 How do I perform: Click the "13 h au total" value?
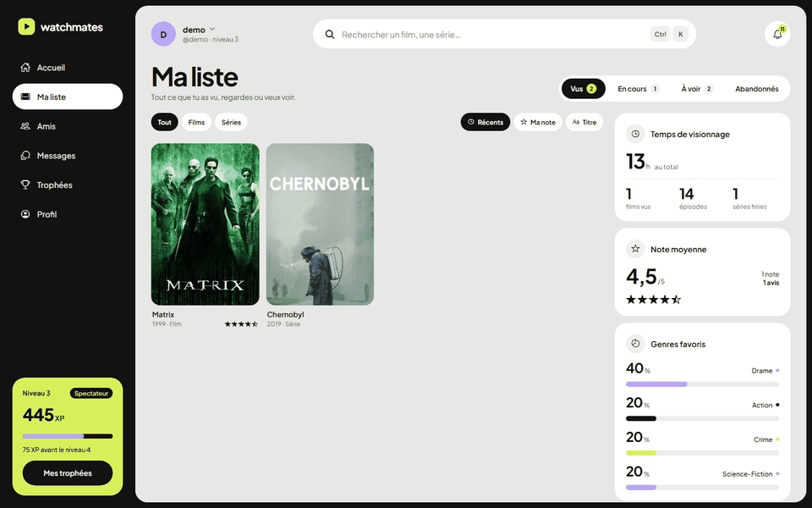652,162
